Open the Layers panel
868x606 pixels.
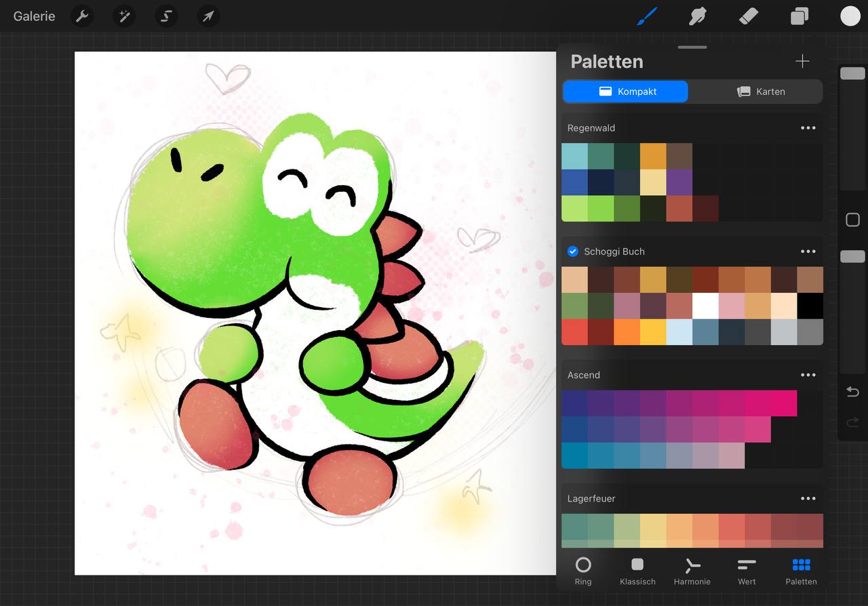(799, 16)
